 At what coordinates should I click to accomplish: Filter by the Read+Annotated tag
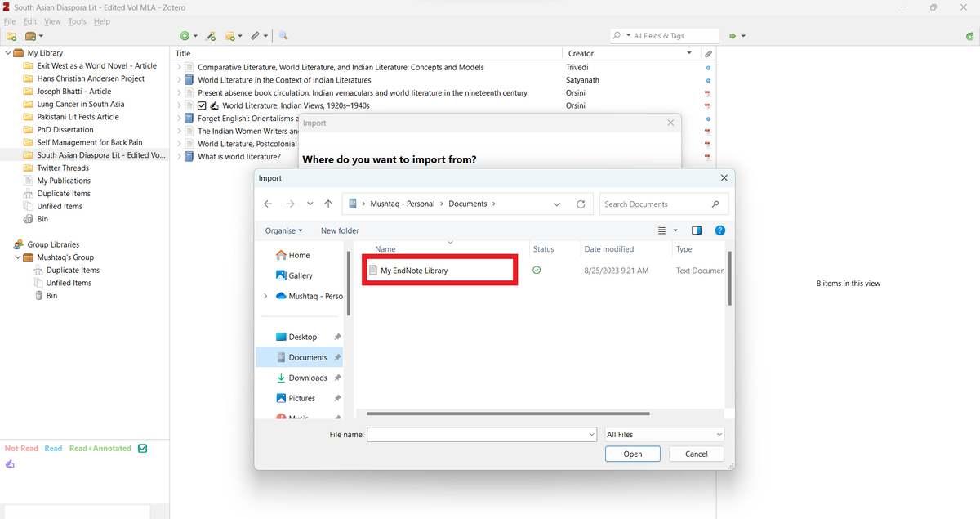tap(100, 449)
